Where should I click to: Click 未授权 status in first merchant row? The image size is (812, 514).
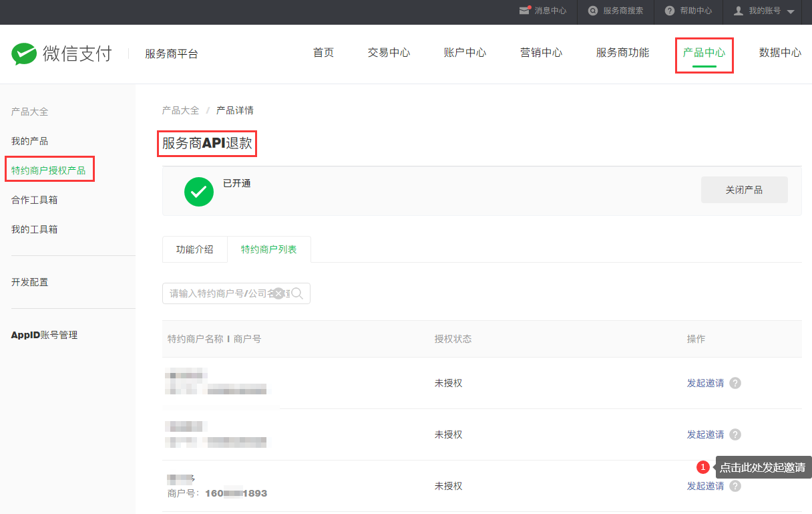point(448,383)
